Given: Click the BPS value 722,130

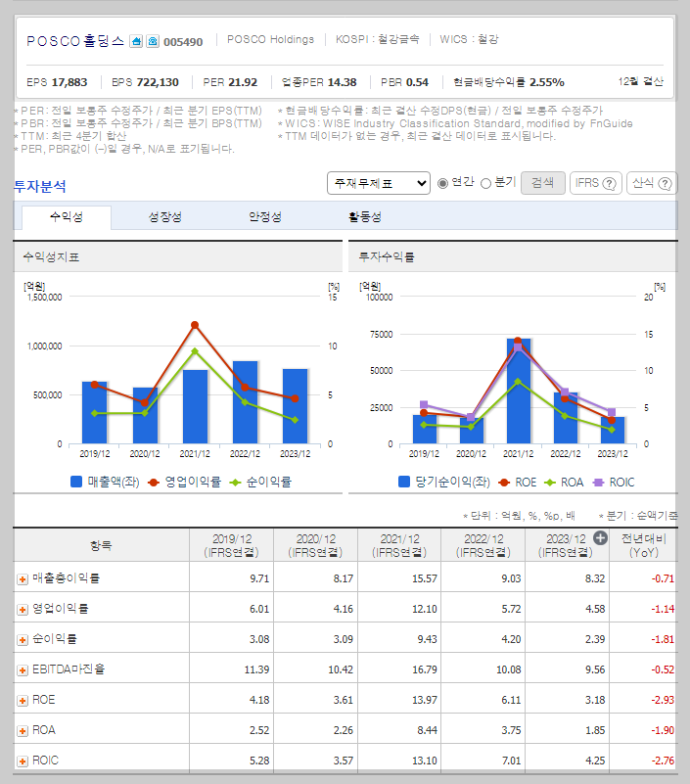Looking at the screenshot, I should (157, 82).
